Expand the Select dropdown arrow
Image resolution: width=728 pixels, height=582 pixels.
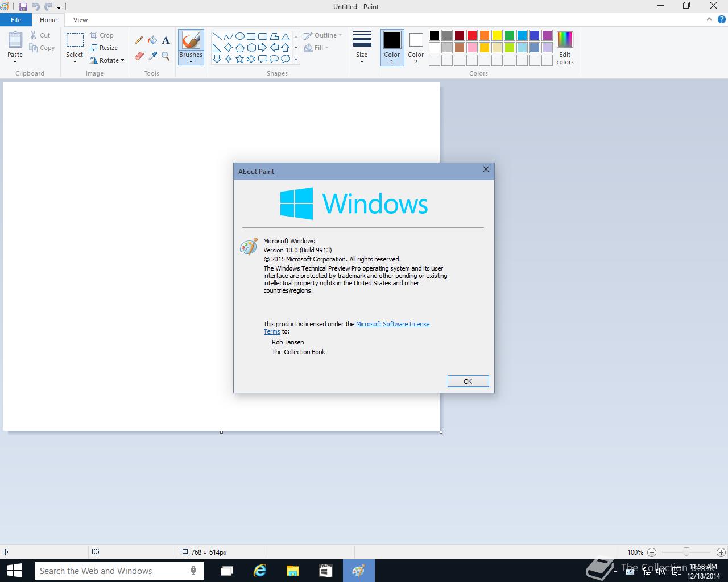click(75, 61)
